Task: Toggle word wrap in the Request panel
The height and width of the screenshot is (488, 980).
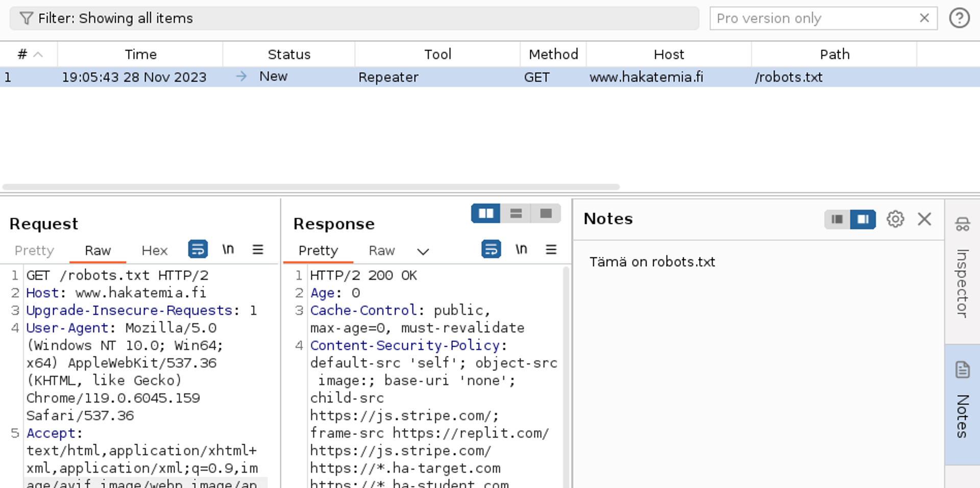Action: click(198, 249)
